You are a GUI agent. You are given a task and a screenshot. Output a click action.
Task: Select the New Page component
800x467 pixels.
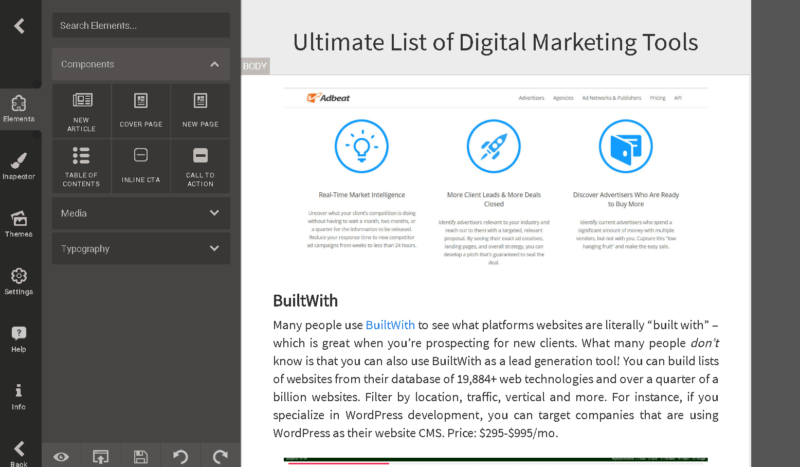pos(200,111)
